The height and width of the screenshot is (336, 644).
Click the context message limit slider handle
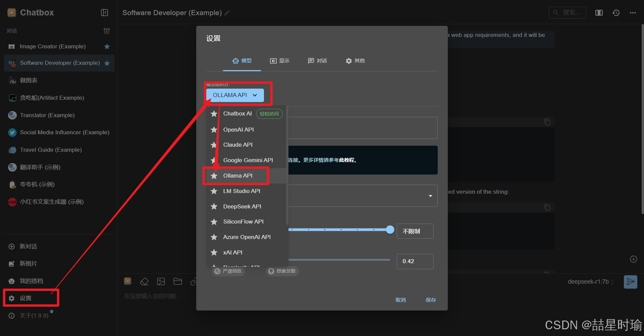point(390,230)
